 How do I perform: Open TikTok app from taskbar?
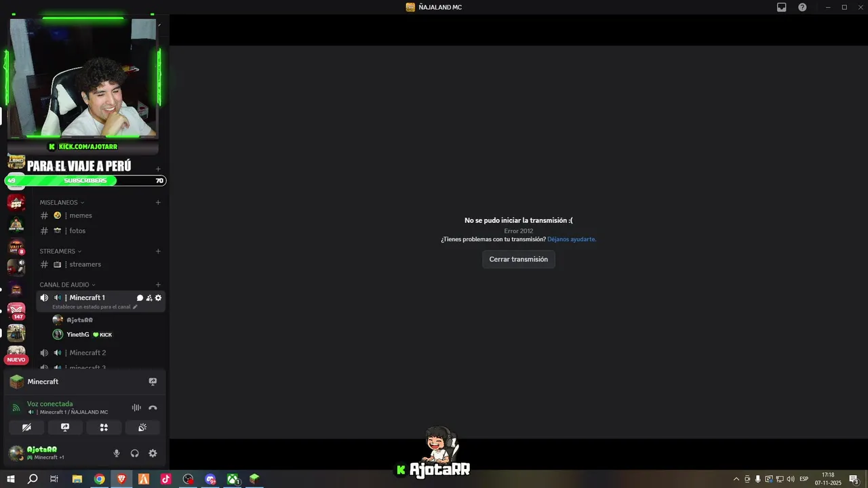(166, 479)
